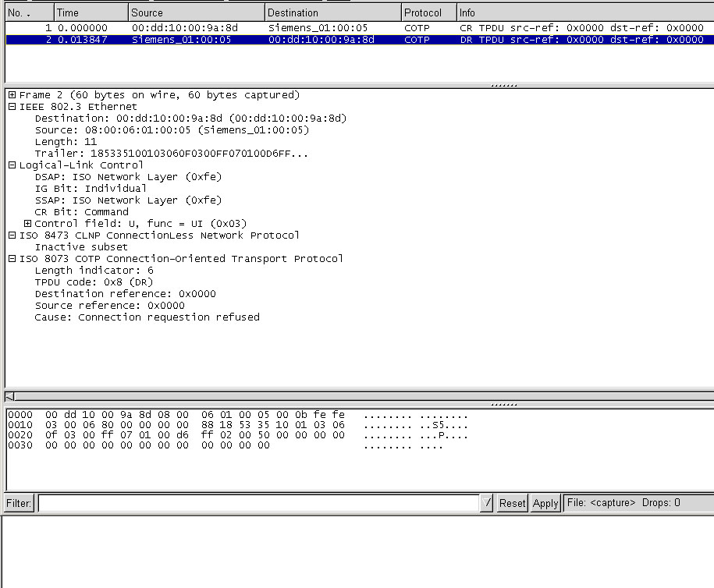The width and height of the screenshot is (714, 588).
Task: Collapse the IEEE 802.3 Ethernet section
Action: click(x=12, y=107)
